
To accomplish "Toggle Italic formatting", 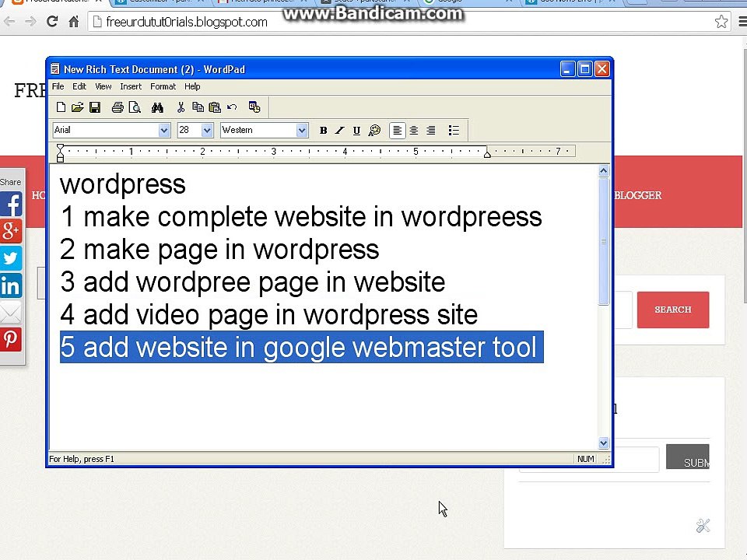I will click(x=340, y=131).
